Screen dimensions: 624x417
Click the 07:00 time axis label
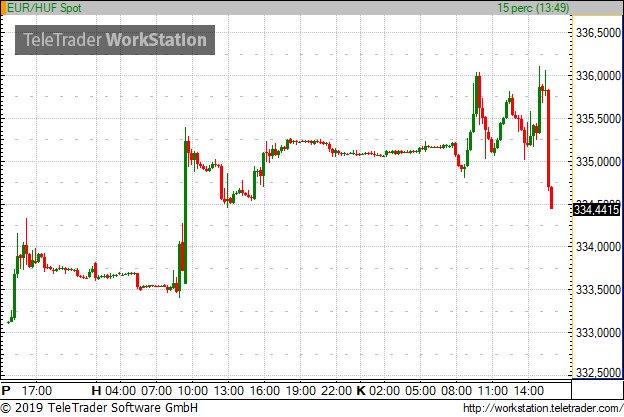(156, 391)
